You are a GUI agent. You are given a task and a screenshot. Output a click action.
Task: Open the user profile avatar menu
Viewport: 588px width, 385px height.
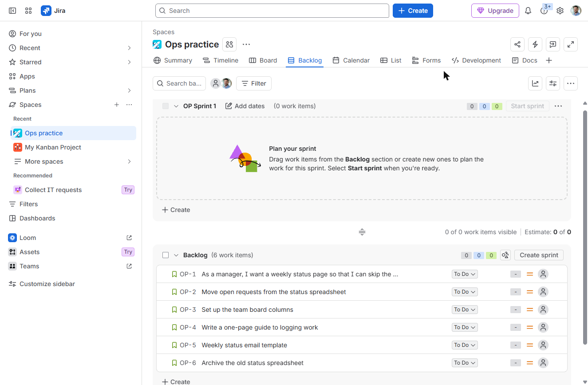coord(576,11)
